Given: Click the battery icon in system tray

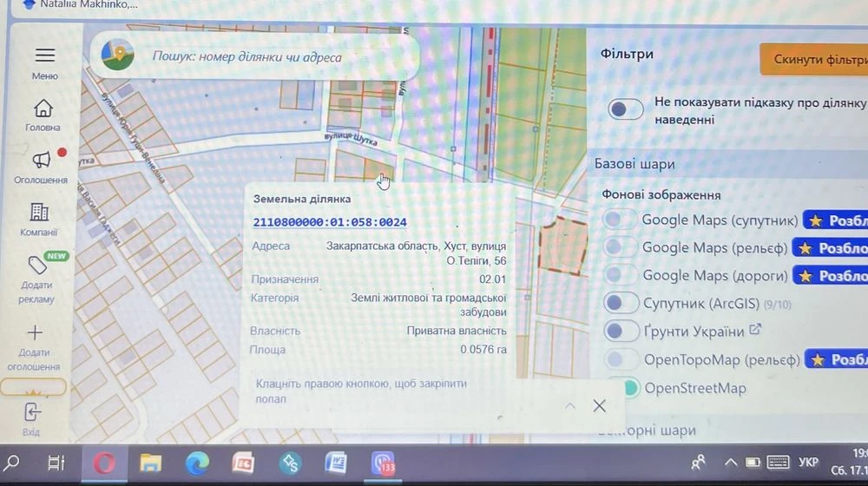Looking at the screenshot, I should 753,463.
